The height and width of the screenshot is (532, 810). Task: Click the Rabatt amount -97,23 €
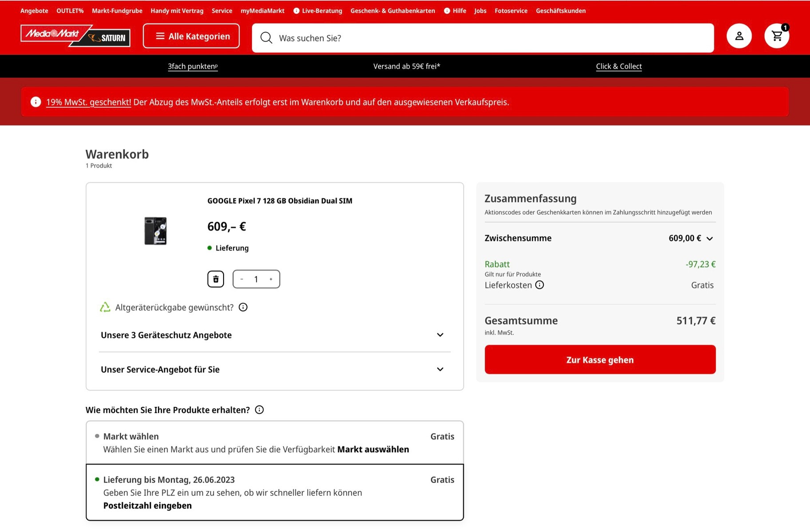pyautogui.click(x=700, y=264)
